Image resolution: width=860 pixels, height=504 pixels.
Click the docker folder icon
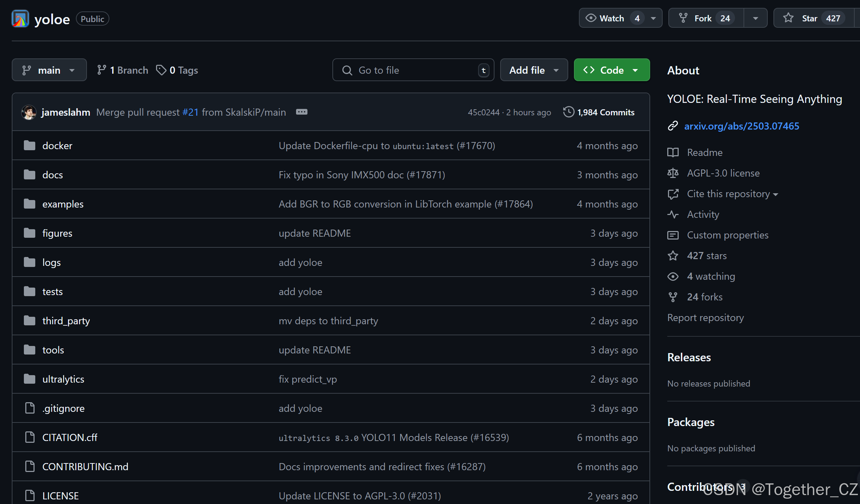[x=30, y=146]
